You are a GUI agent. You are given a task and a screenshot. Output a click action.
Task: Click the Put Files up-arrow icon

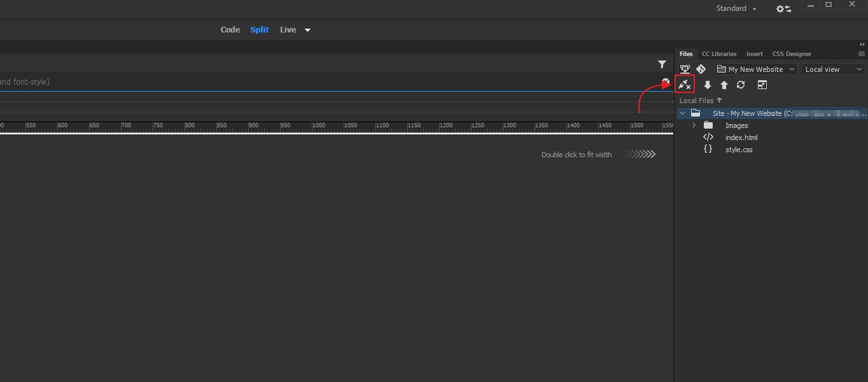(x=724, y=85)
